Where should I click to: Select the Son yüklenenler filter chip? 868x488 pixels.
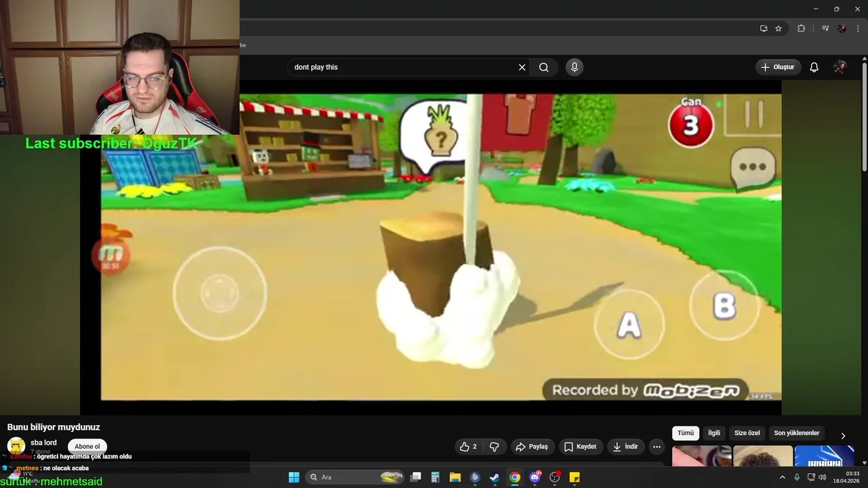(797, 433)
